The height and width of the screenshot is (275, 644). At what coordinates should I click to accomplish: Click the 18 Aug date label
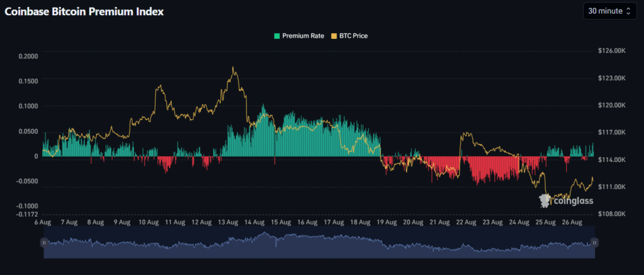pyautogui.click(x=360, y=222)
